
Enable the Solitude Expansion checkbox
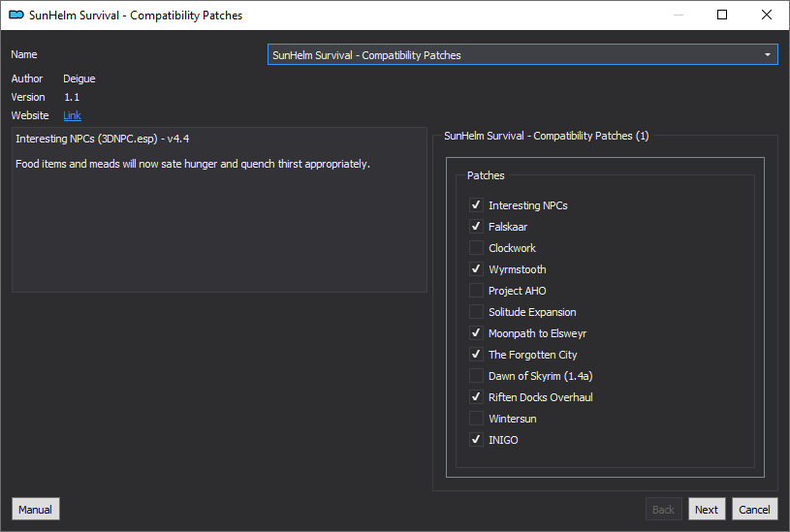click(476, 312)
